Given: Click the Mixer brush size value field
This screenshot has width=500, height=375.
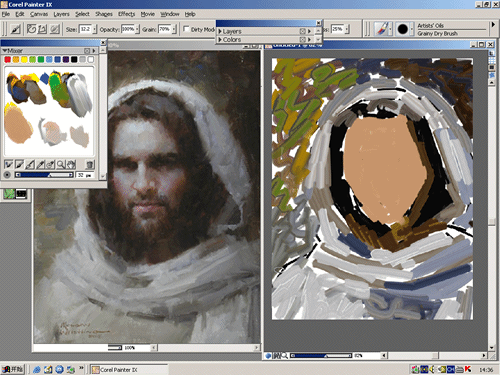Looking at the screenshot, I should 85,175.
